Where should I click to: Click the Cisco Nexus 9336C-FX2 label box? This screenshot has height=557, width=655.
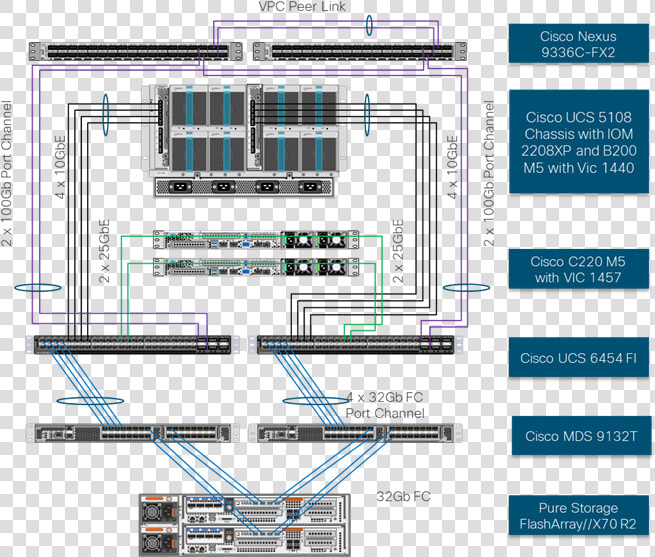(x=579, y=44)
